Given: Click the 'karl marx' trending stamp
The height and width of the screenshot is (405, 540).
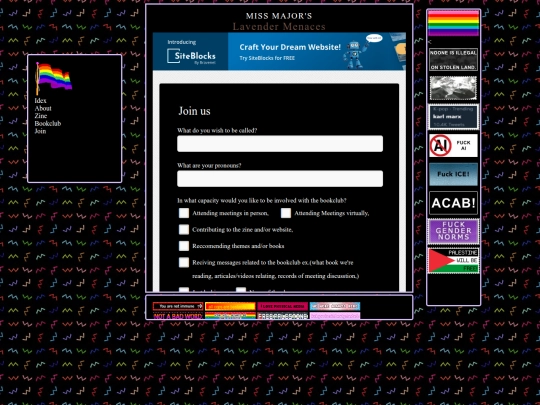Looking at the screenshot, I should 453,117.
